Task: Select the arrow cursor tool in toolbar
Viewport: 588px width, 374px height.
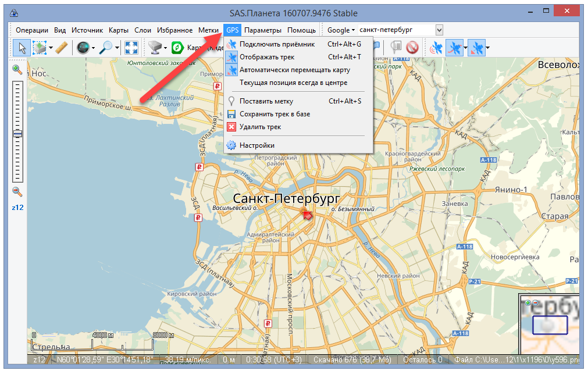Action: (22, 48)
